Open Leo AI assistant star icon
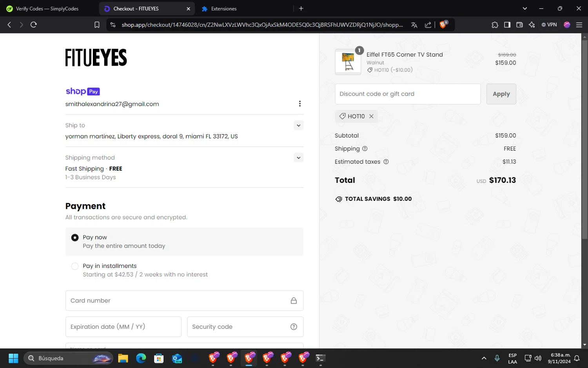Image resolution: width=588 pixels, height=368 pixels. pos(532,25)
